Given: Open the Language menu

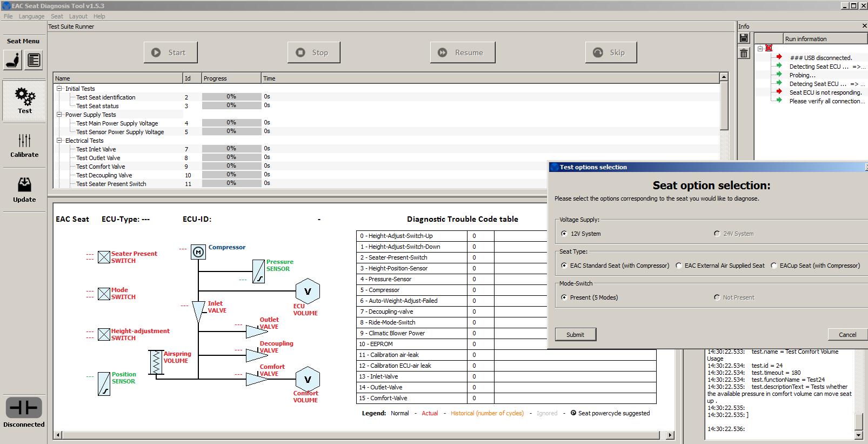Looking at the screenshot, I should click(x=31, y=16).
